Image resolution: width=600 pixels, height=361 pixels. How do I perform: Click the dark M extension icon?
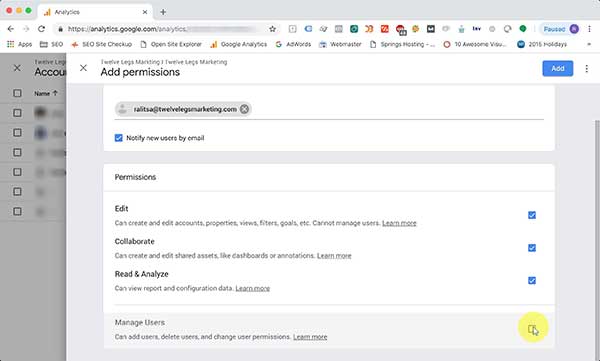pos(430,29)
